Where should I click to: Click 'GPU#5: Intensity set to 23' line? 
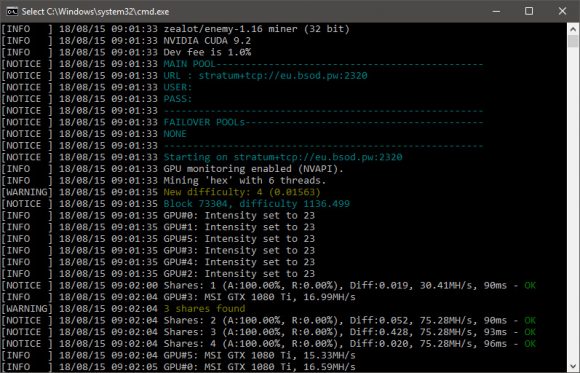pyautogui.click(x=239, y=239)
